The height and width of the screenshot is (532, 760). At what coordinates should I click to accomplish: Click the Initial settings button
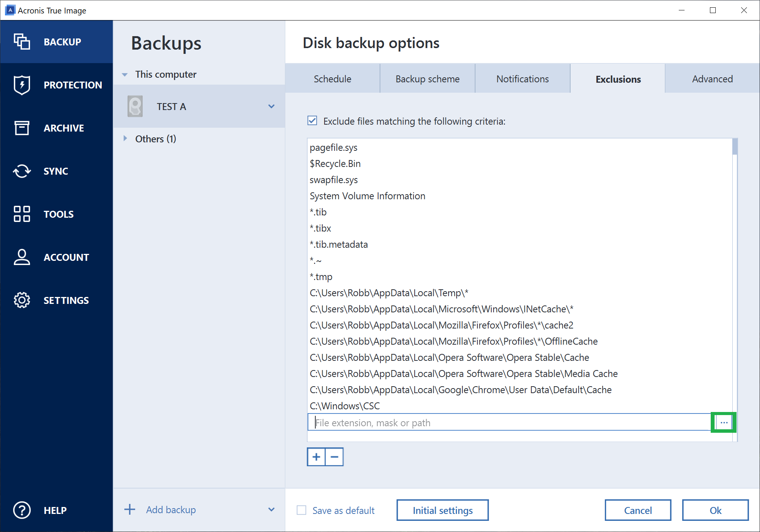442,510
